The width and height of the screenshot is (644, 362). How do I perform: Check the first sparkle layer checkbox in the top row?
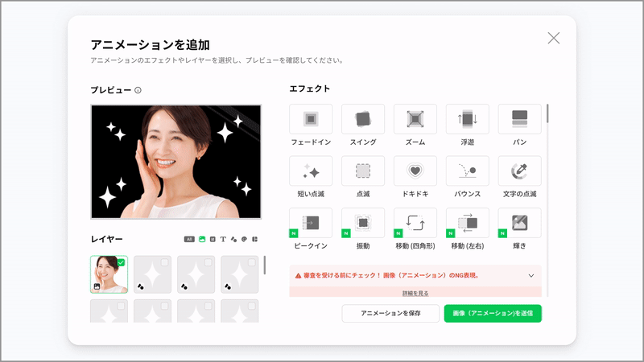[x=165, y=262]
